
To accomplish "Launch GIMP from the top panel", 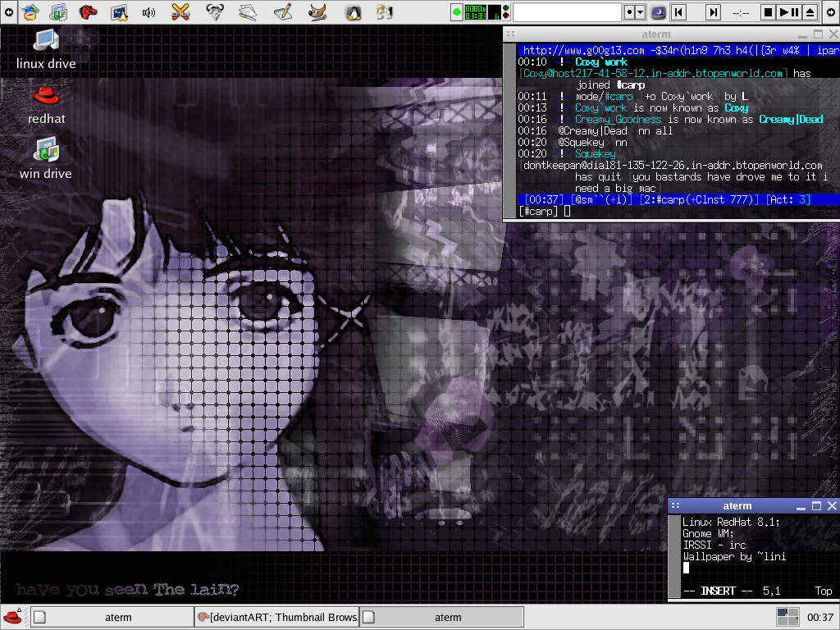I will [317, 11].
